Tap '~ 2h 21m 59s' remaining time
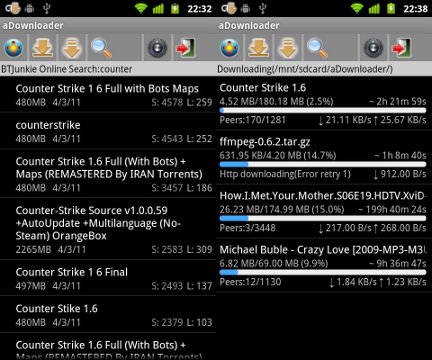Screen dimensions: 432x360 [397, 101]
